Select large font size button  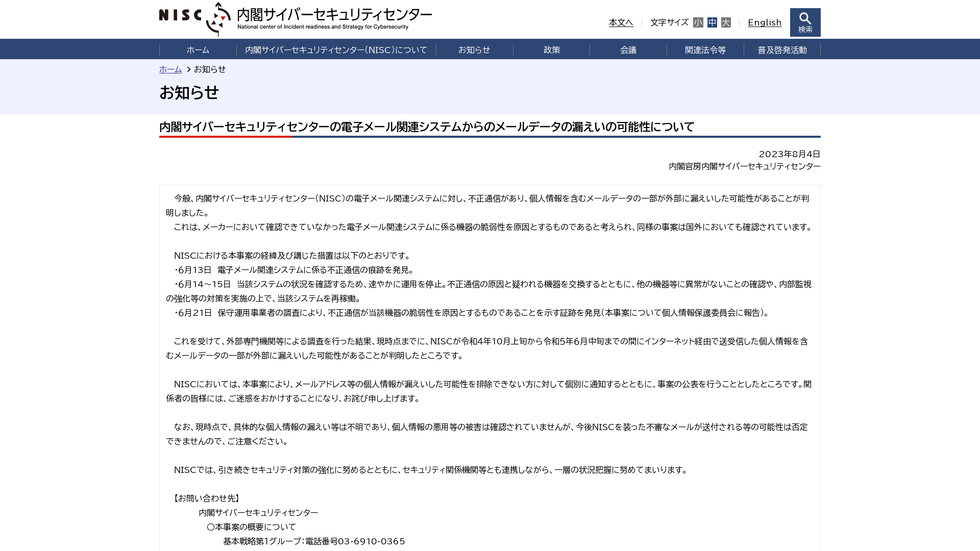coord(726,22)
